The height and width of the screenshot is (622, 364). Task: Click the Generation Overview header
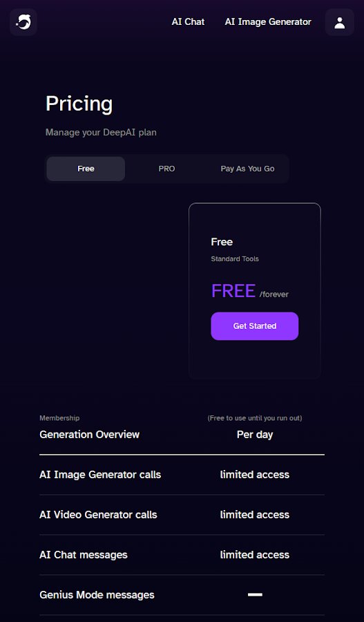click(90, 435)
